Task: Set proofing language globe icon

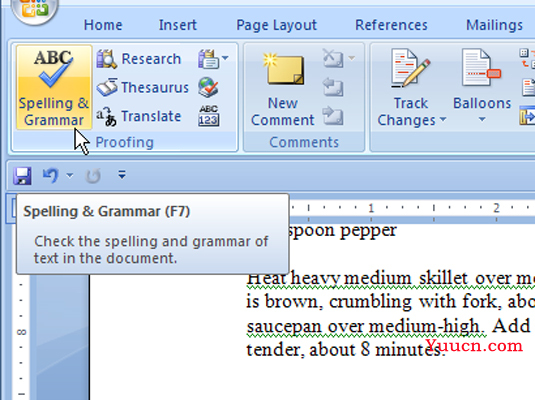Action: pos(208,87)
